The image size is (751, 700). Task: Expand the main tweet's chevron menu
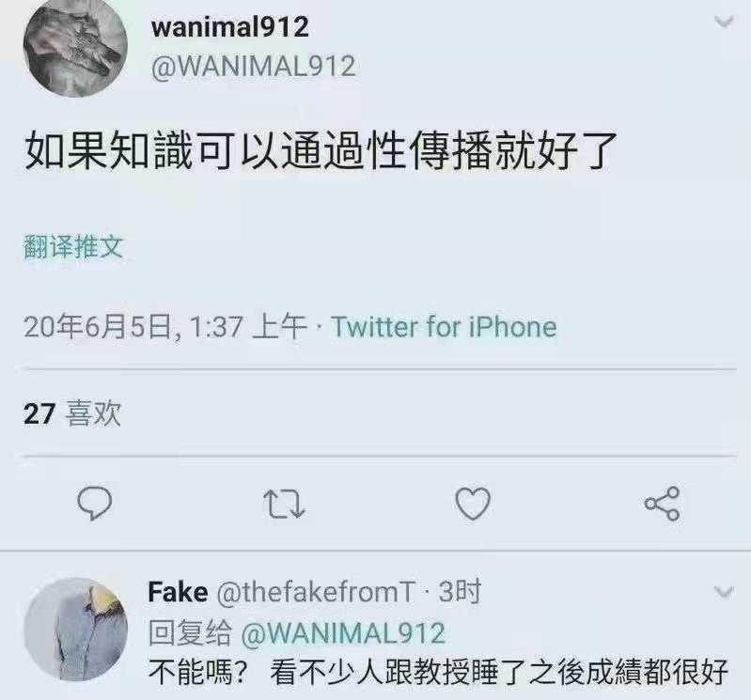point(724,22)
